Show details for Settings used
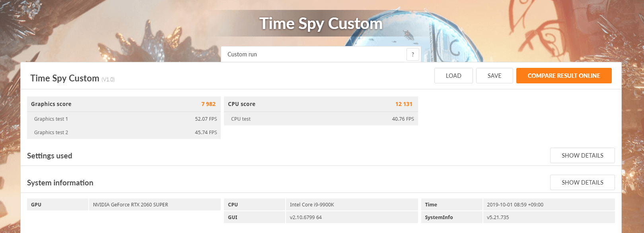 (x=582, y=156)
